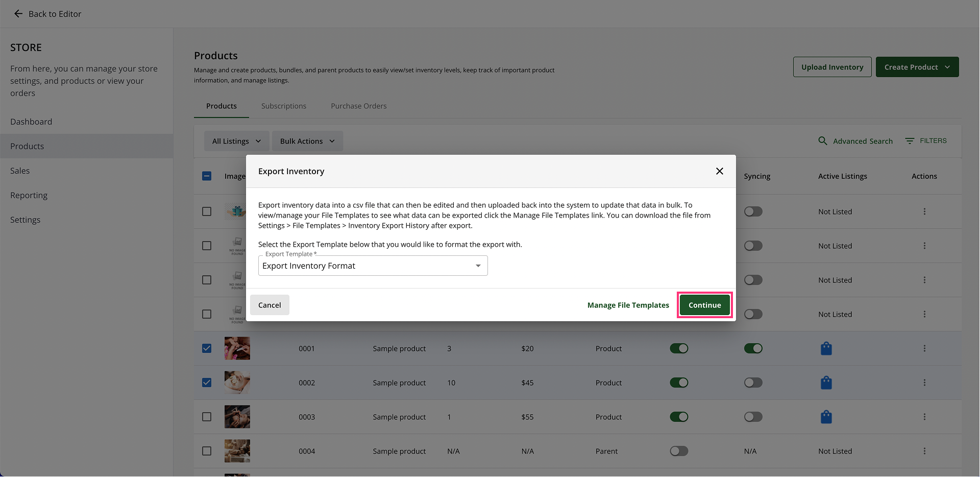
Task: Open the Bulk Actions dropdown
Action: click(x=307, y=141)
